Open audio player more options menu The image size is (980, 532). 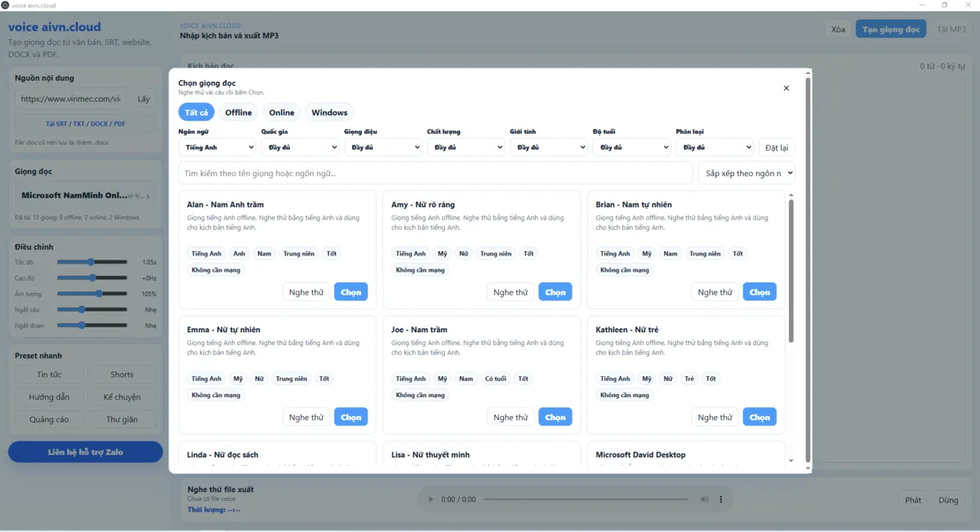coord(721,499)
